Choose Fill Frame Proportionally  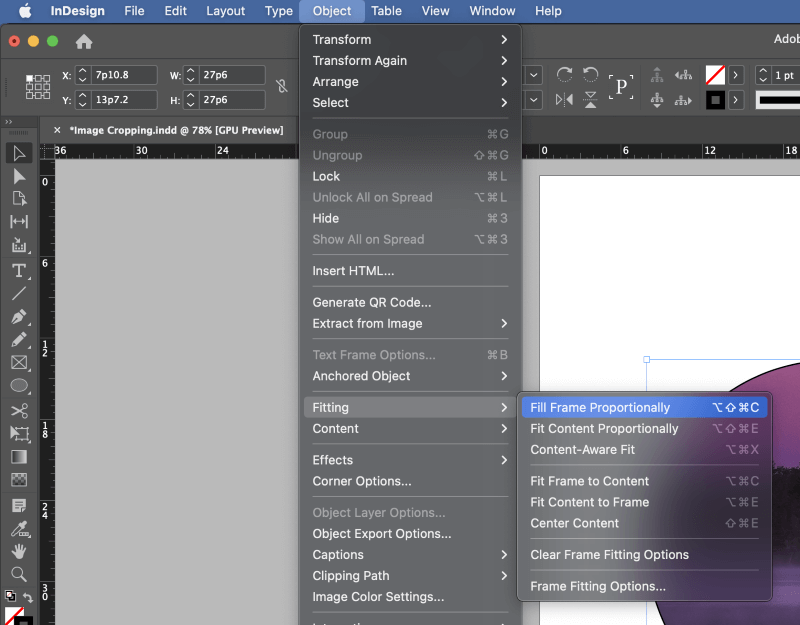point(644,408)
